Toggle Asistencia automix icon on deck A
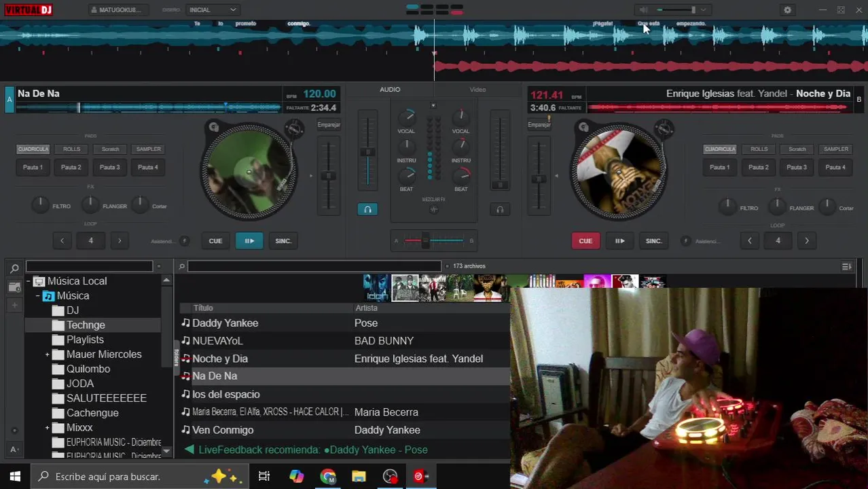This screenshot has height=489, width=868. click(184, 241)
